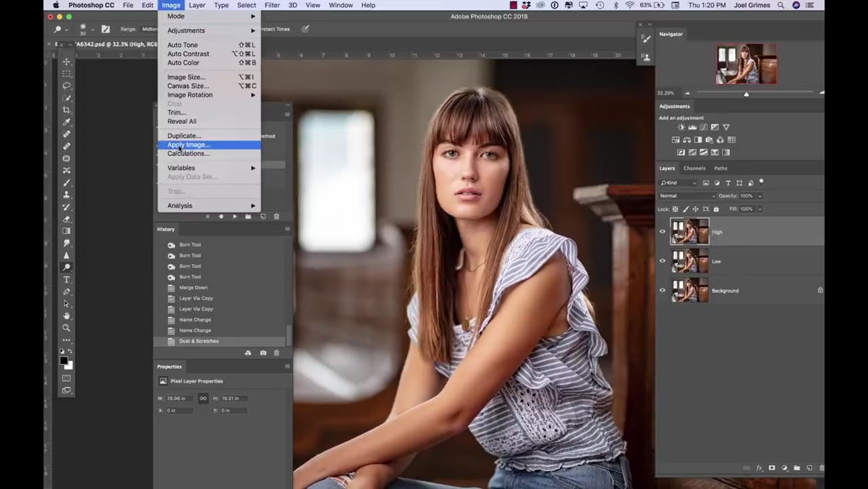
Task: Click the foreground color swatch
Action: click(x=64, y=360)
